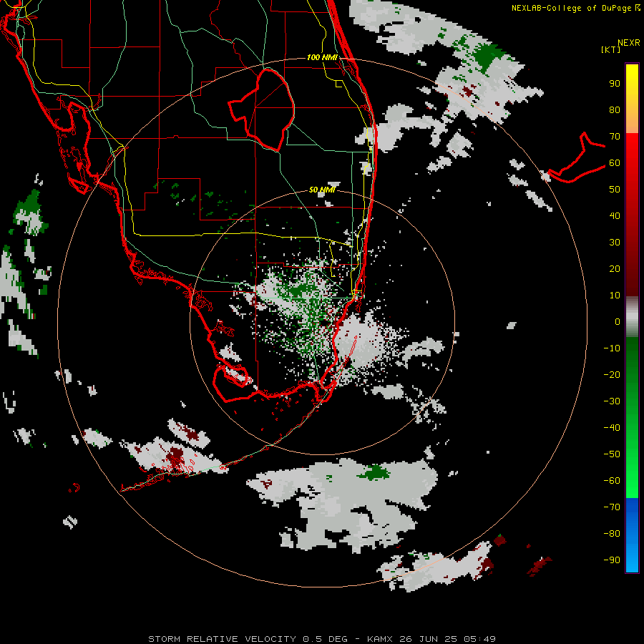Click the 50 NMI range ring label
644x644 pixels.
322,190
